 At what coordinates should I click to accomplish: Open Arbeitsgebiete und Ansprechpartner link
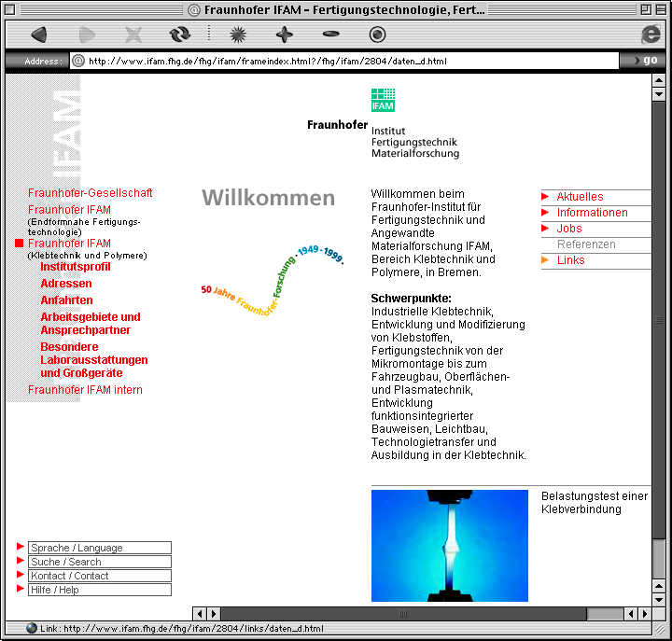91,324
